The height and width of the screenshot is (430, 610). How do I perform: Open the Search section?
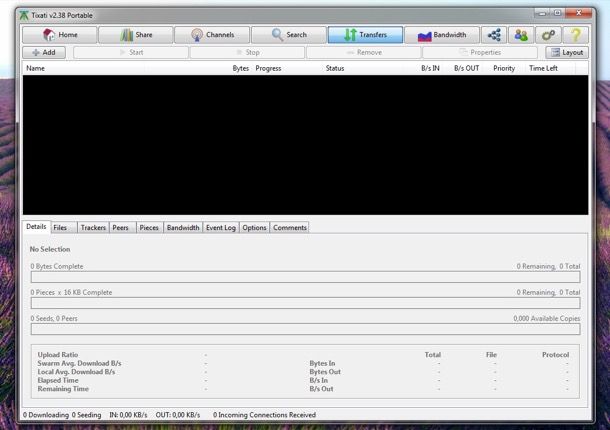(288, 35)
